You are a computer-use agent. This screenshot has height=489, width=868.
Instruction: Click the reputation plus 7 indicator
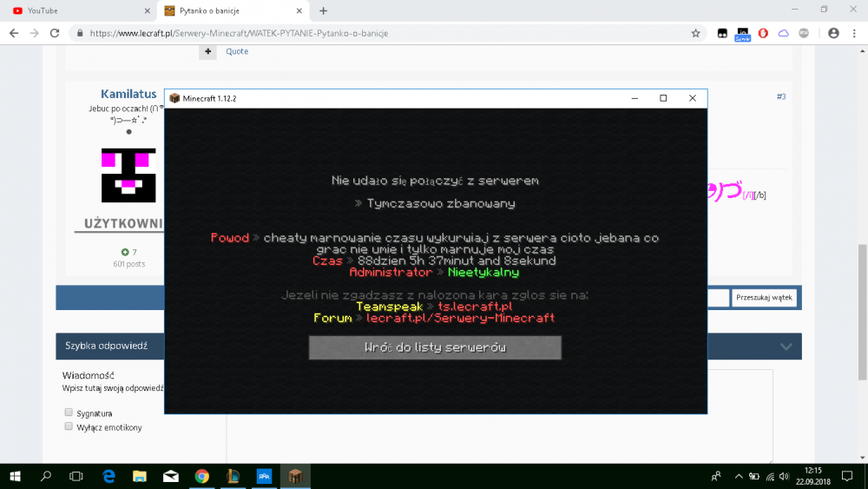click(x=129, y=252)
